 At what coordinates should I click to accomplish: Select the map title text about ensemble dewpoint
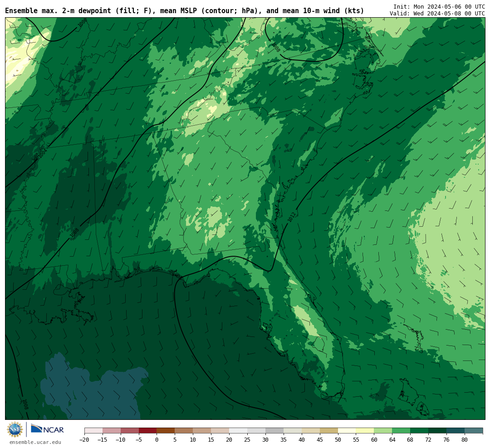tap(184, 10)
